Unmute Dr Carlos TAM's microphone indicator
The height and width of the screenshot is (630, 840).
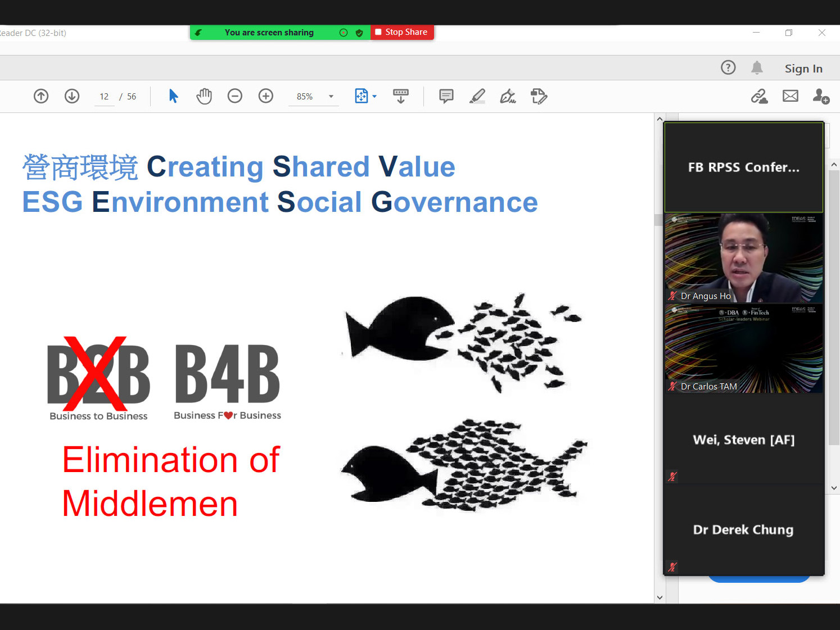tap(671, 386)
